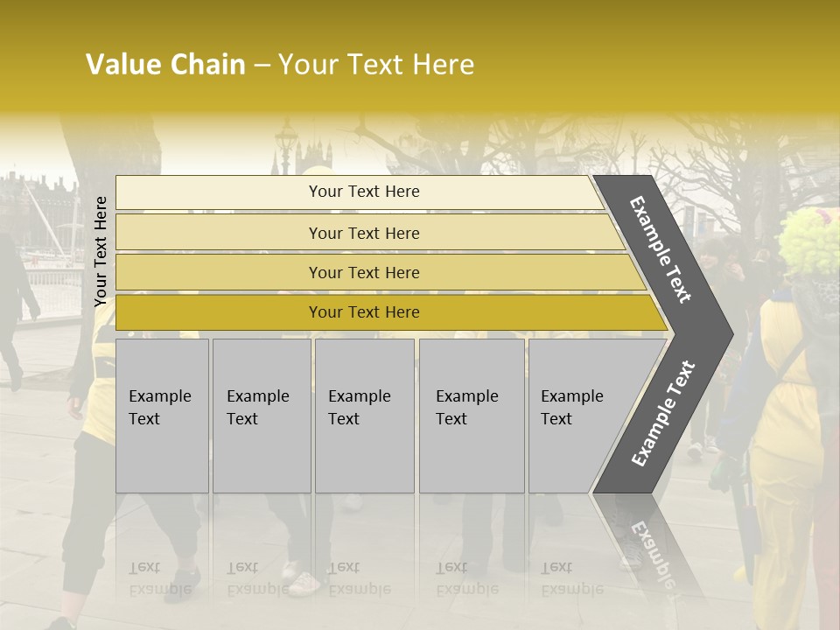Click the bold words 'Value Chain' in the title
The image size is (840, 630).
click(165, 64)
